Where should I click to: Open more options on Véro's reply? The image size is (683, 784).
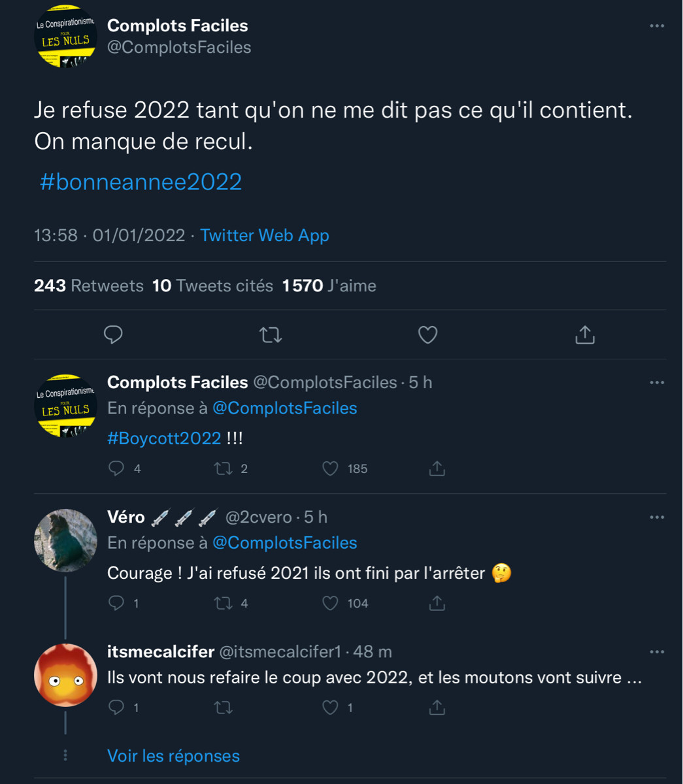coord(657,517)
